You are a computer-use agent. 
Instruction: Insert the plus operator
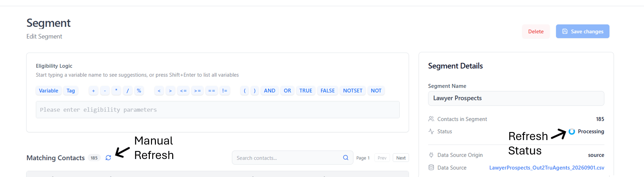93,91
